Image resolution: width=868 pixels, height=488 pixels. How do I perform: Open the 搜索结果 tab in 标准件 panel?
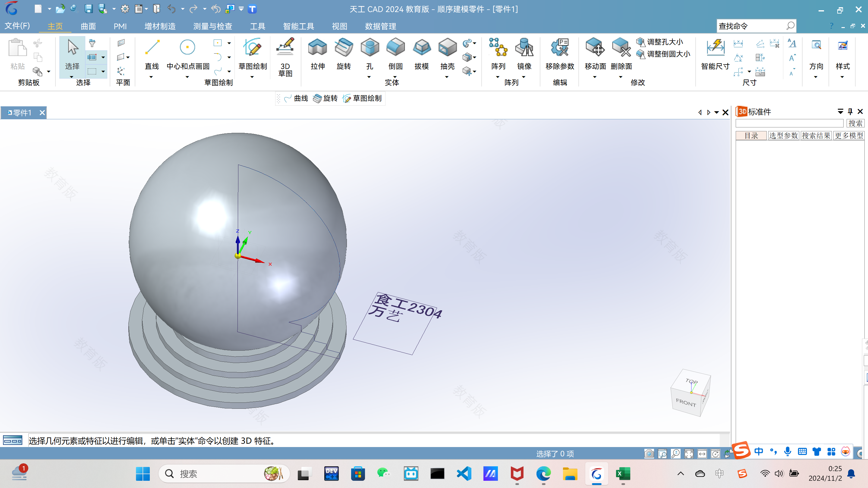pos(816,135)
